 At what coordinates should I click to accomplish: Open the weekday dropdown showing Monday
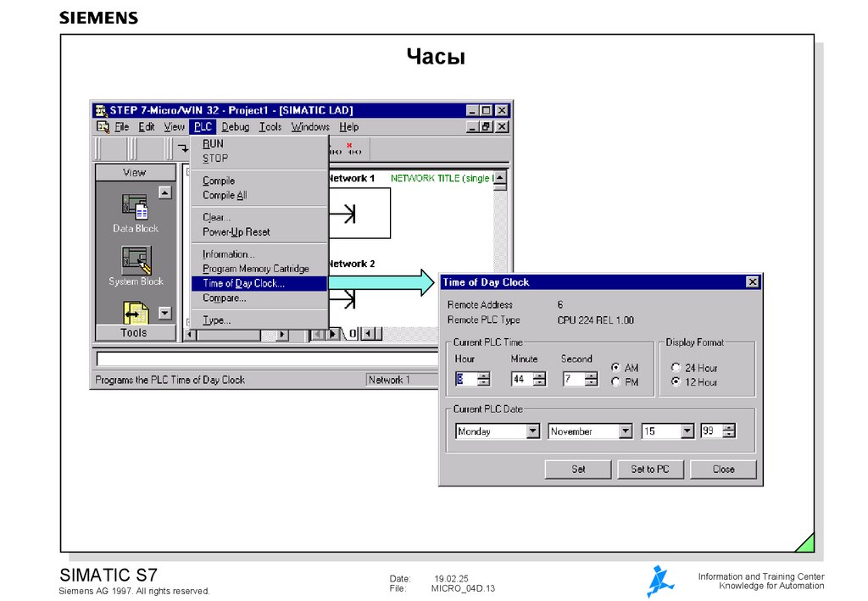(532, 431)
